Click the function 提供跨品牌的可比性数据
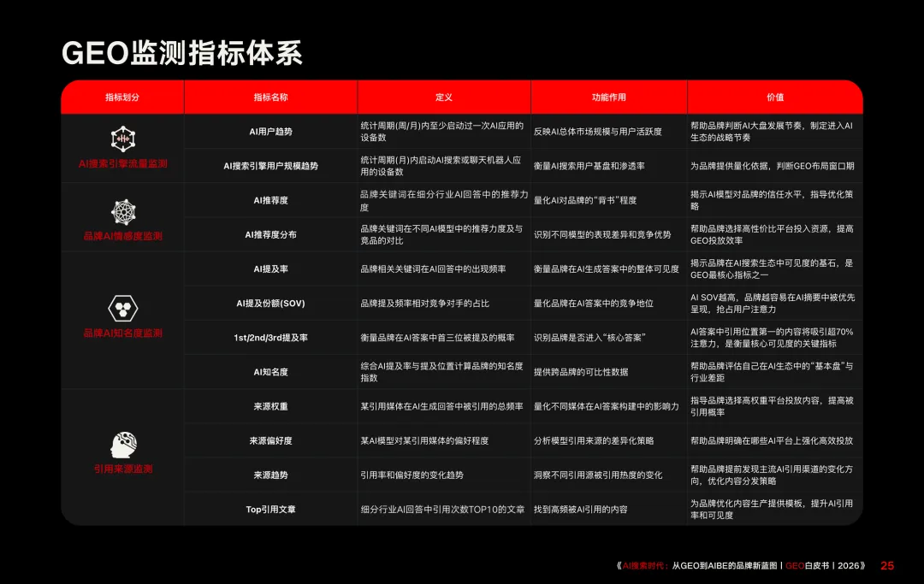The height and width of the screenshot is (584, 924). coord(580,372)
